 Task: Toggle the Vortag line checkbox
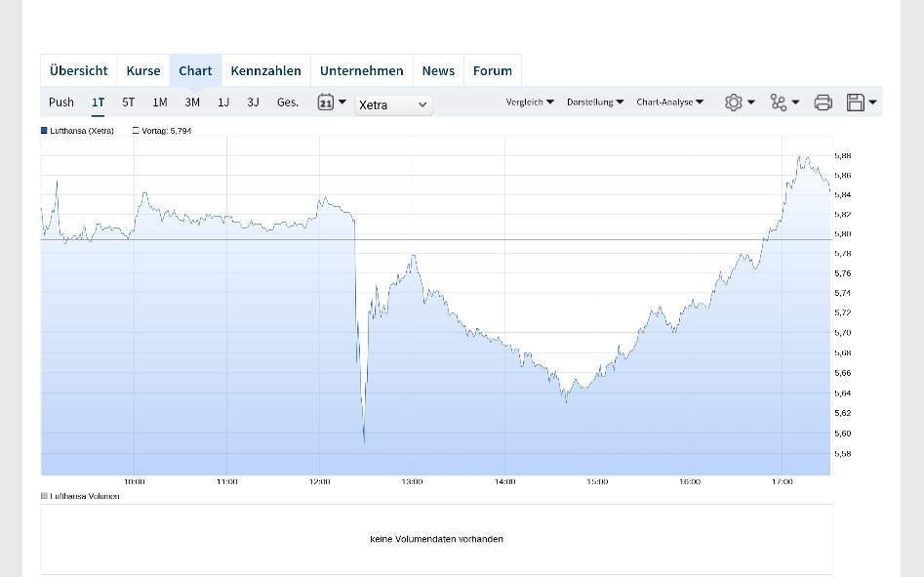click(136, 131)
